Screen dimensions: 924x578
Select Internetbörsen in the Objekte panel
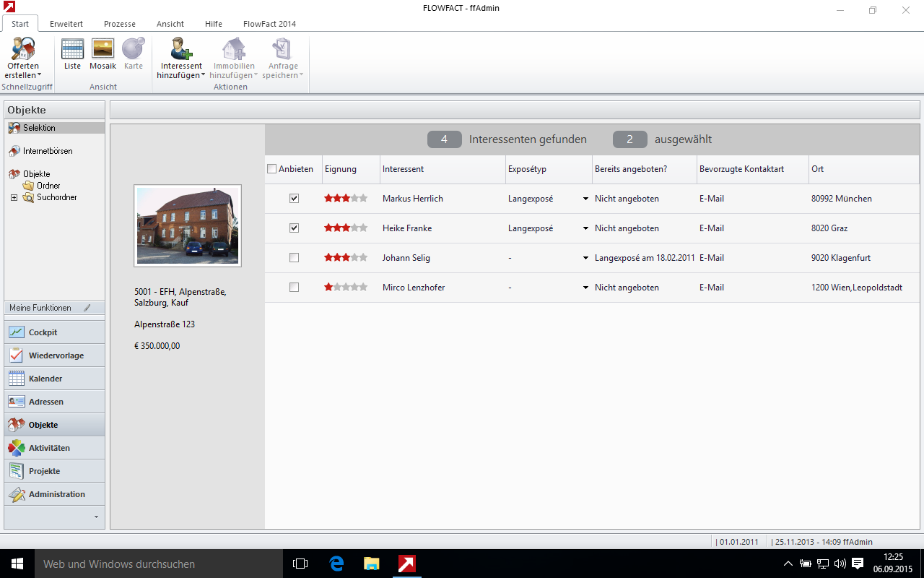pyautogui.click(x=47, y=151)
